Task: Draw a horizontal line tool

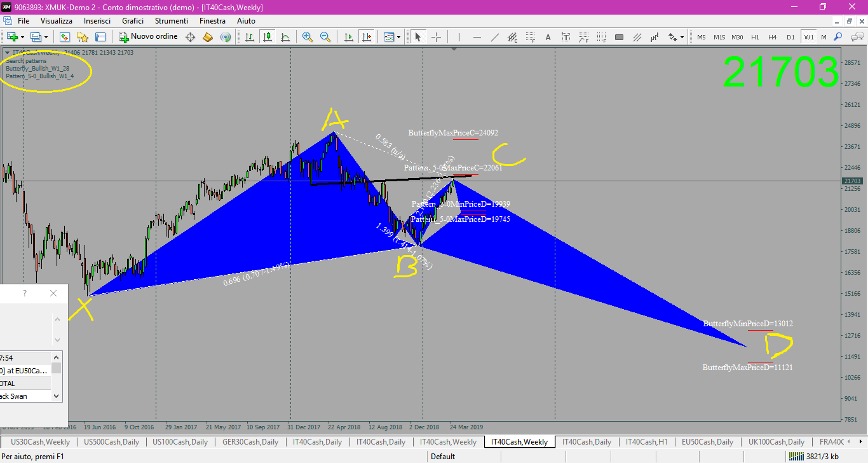Action: coord(477,37)
